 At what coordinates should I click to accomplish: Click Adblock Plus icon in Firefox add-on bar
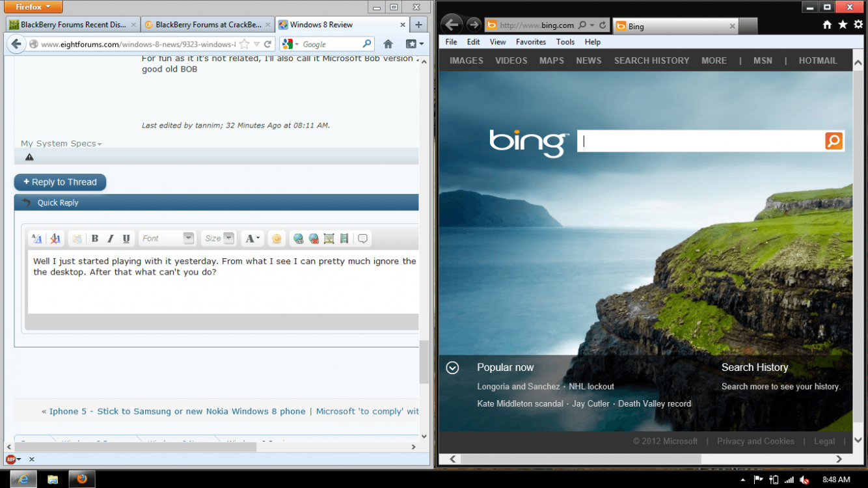(x=10, y=459)
